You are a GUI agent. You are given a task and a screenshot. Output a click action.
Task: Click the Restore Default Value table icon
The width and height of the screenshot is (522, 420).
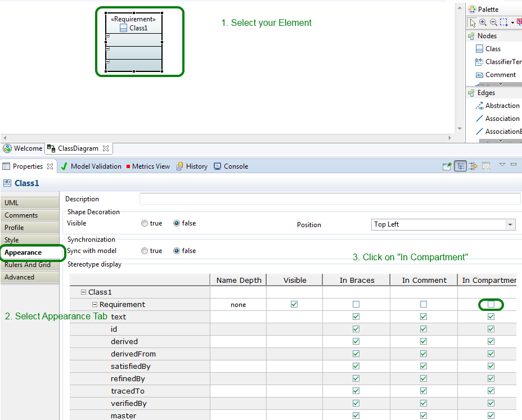coord(486,166)
